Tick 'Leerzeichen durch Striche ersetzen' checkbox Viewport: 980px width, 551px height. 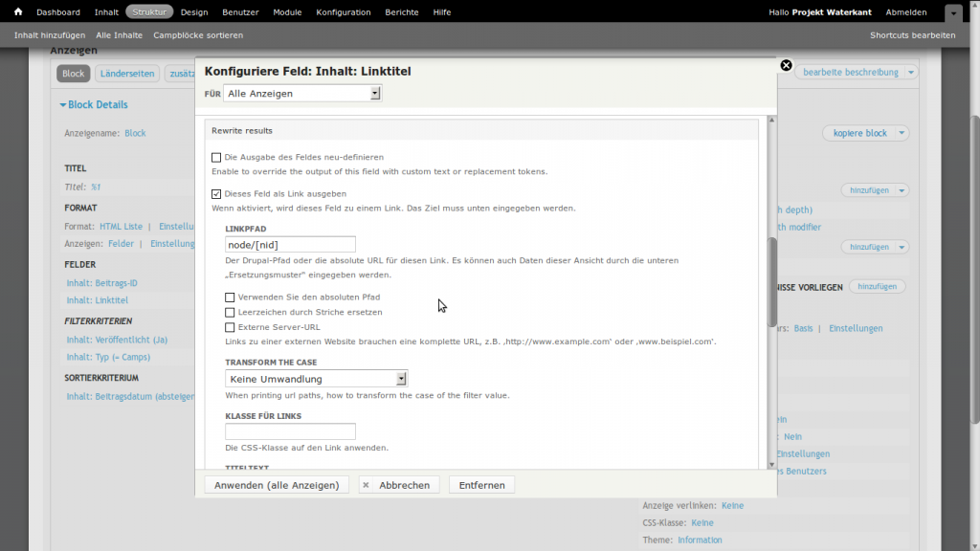click(x=230, y=312)
